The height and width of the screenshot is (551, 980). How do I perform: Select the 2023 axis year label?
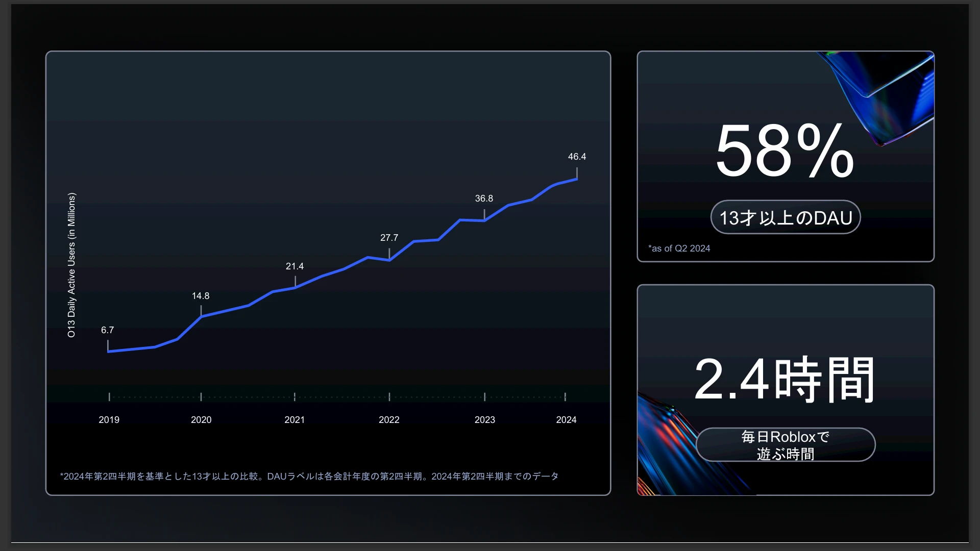coord(484,420)
